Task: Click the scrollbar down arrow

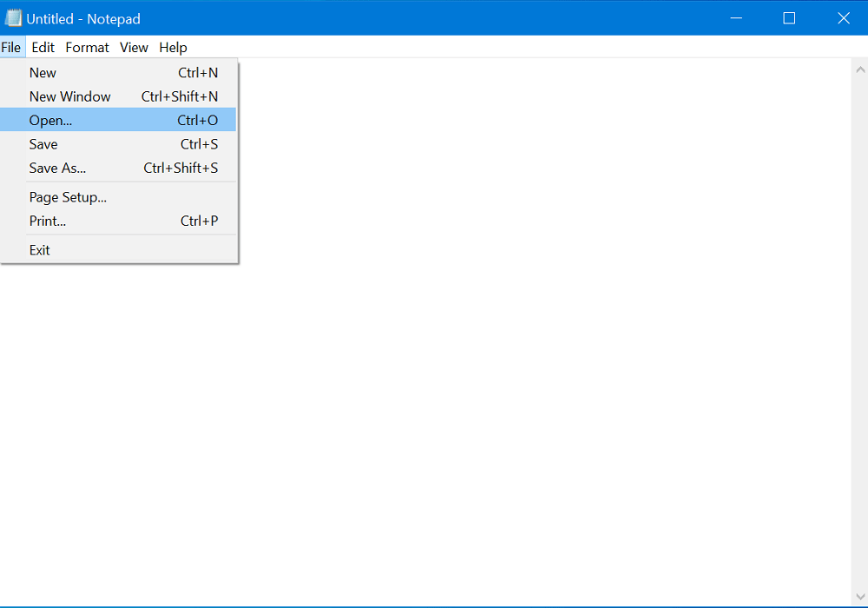Action: [859, 597]
